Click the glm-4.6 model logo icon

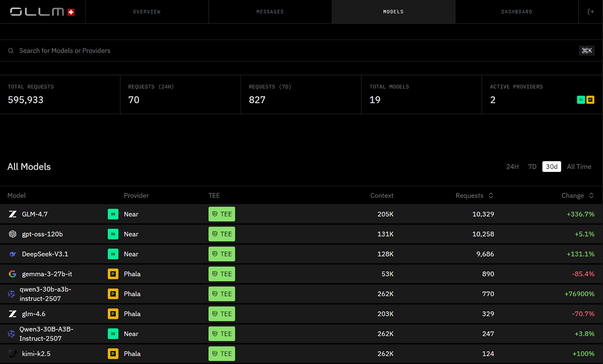click(12, 314)
